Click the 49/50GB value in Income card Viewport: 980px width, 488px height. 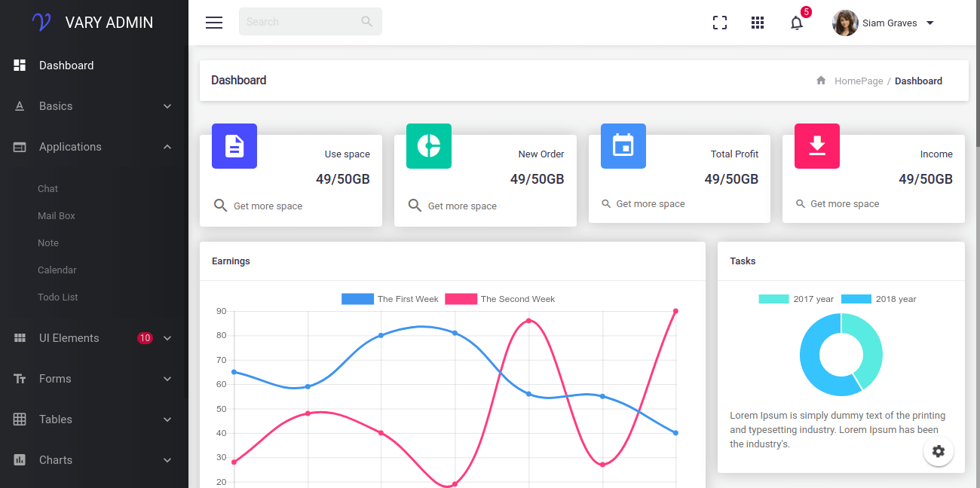point(926,179)
